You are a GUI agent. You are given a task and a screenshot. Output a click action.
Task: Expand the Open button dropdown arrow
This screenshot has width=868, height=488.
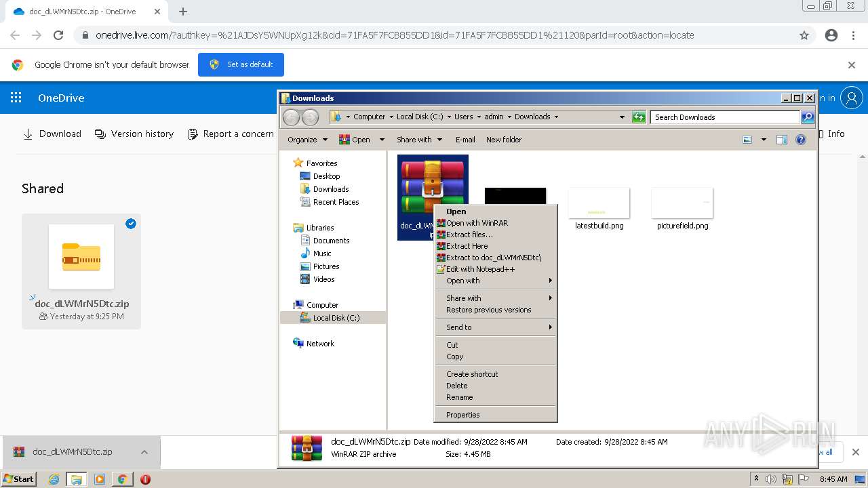(x=382, y=140)
